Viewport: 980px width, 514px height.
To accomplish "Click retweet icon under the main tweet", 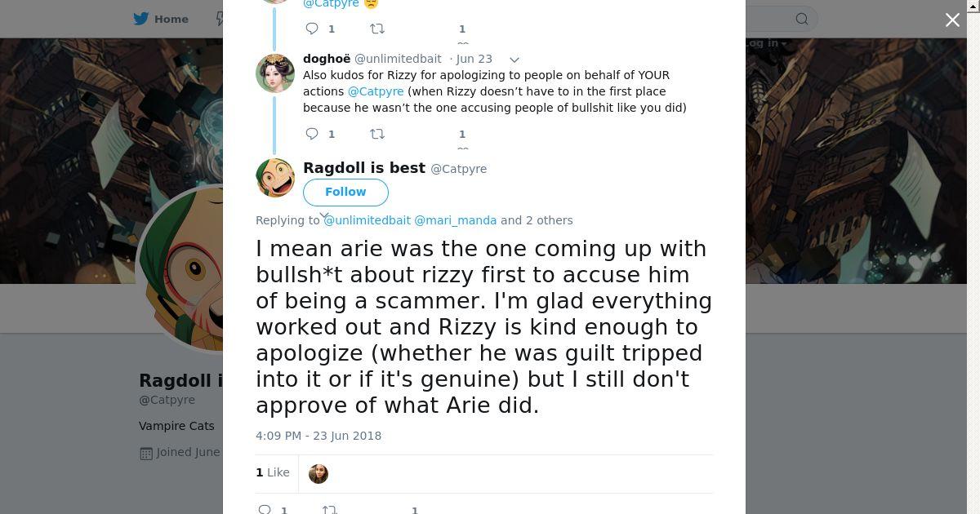I will point(330,510).
